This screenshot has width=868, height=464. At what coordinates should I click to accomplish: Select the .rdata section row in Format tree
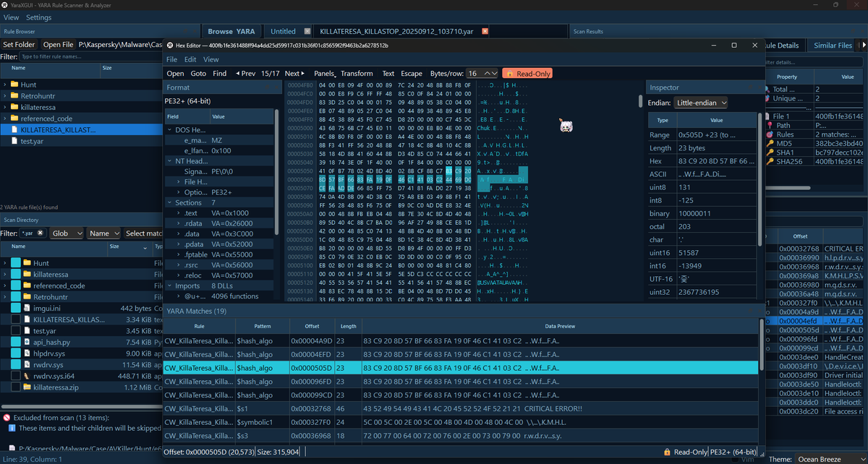(220, 224)
